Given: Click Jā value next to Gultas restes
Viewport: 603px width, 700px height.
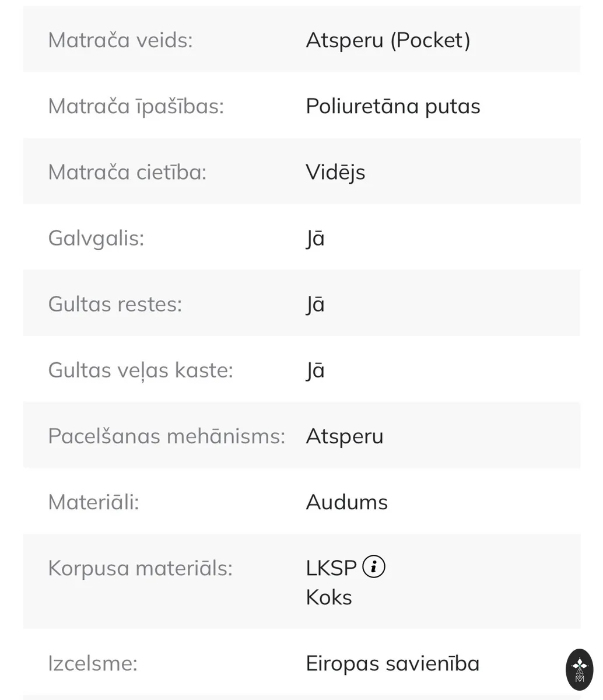Looking at the screenshot, I should click(315, 304).
